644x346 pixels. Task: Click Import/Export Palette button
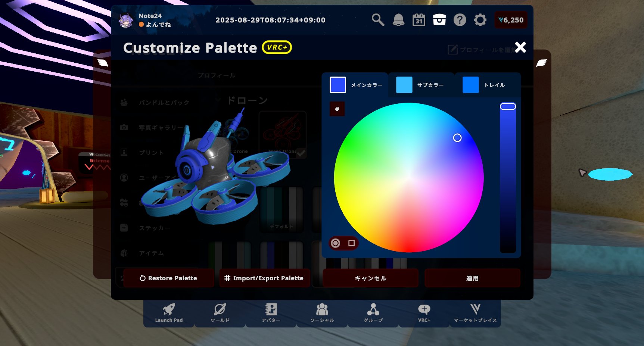(x=264, y=278)
